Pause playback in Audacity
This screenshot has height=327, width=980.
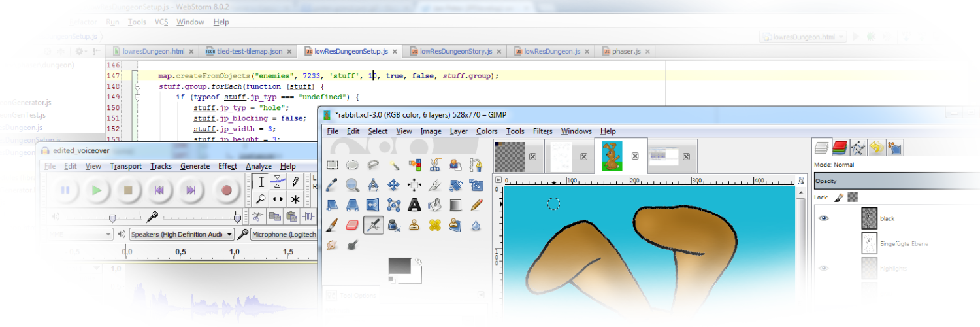(65, 190)
